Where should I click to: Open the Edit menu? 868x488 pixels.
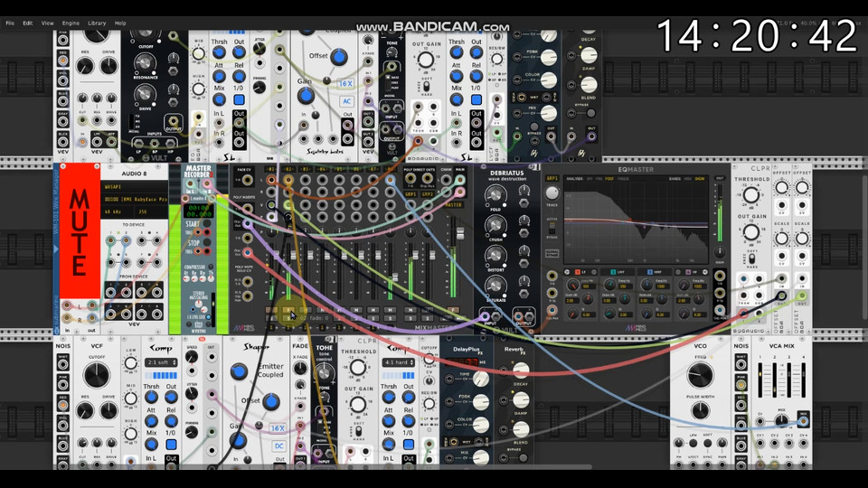click(28, 23)
